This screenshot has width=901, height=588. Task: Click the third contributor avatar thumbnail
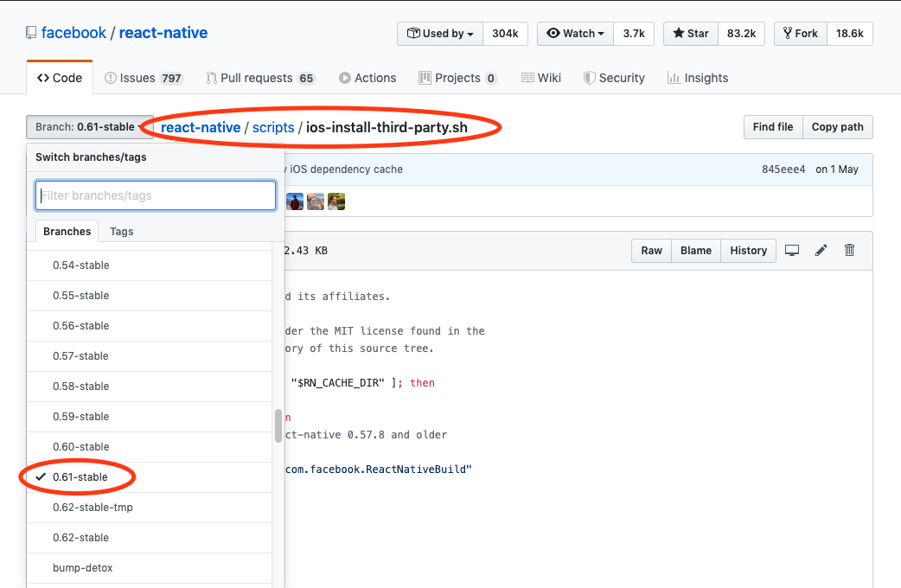[336, 201]
